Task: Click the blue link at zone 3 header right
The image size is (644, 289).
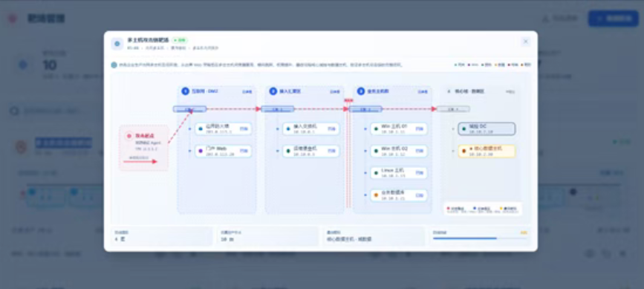Action: (x=423, y=91)
